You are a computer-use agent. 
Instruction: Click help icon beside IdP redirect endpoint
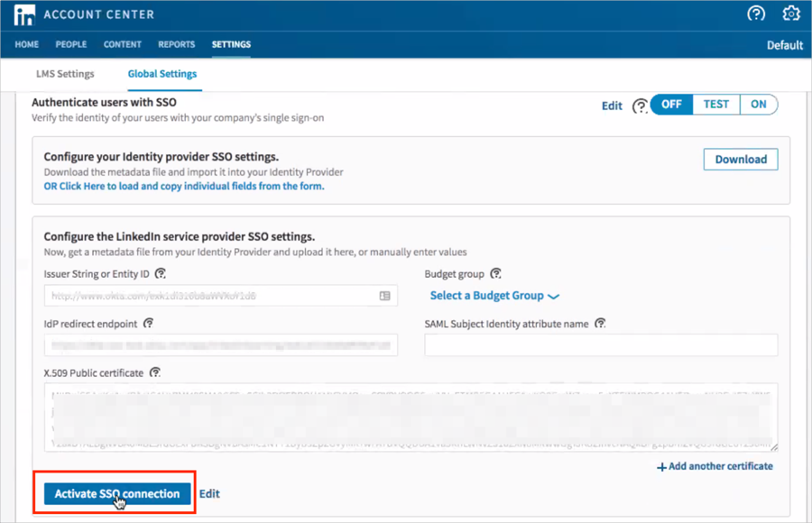[149, 323]
